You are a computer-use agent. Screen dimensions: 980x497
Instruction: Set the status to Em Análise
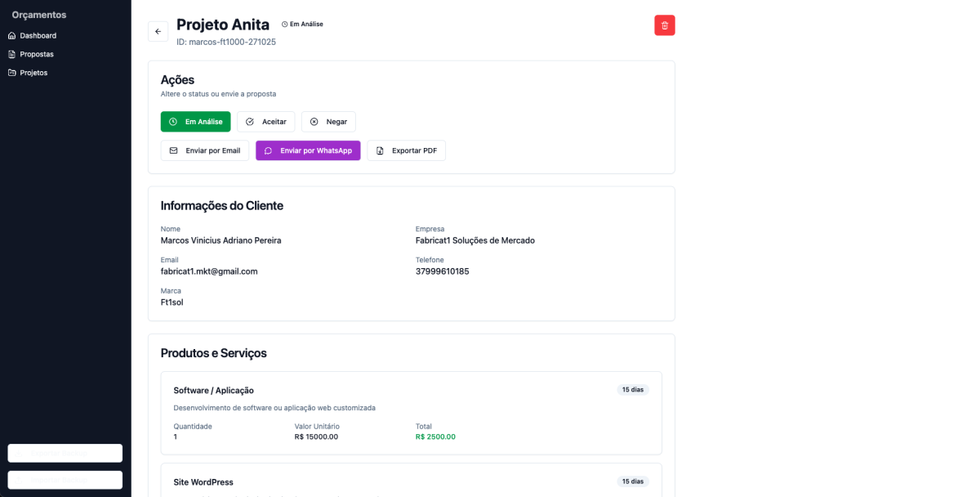click(195, 122)
